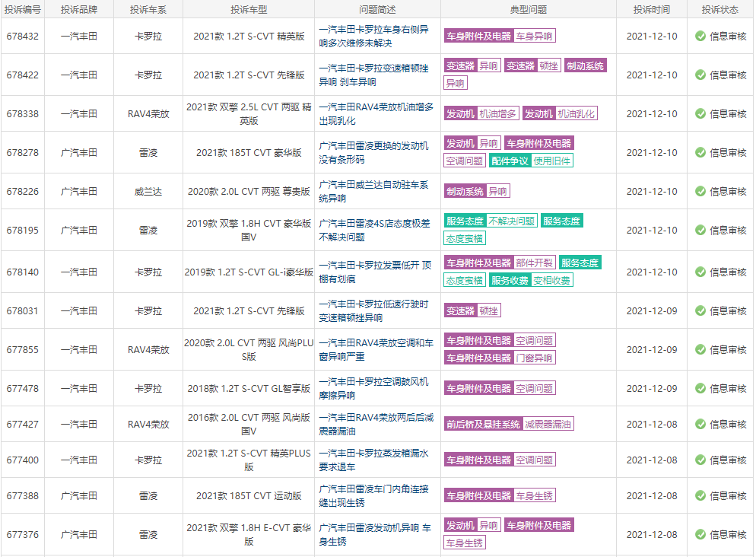The image size is (756, 557).
Task: Click series RAV4荣放 in row 678338
Action: point(148,114)
